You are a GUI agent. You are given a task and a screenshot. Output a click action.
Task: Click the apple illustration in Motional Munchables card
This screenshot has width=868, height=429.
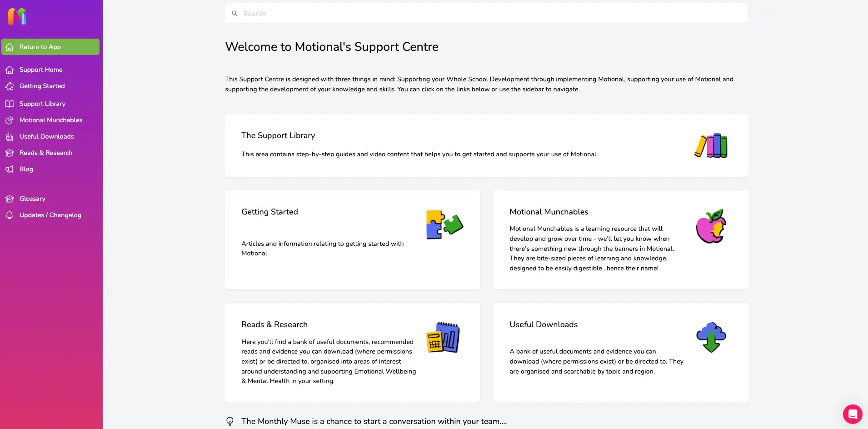711,226
